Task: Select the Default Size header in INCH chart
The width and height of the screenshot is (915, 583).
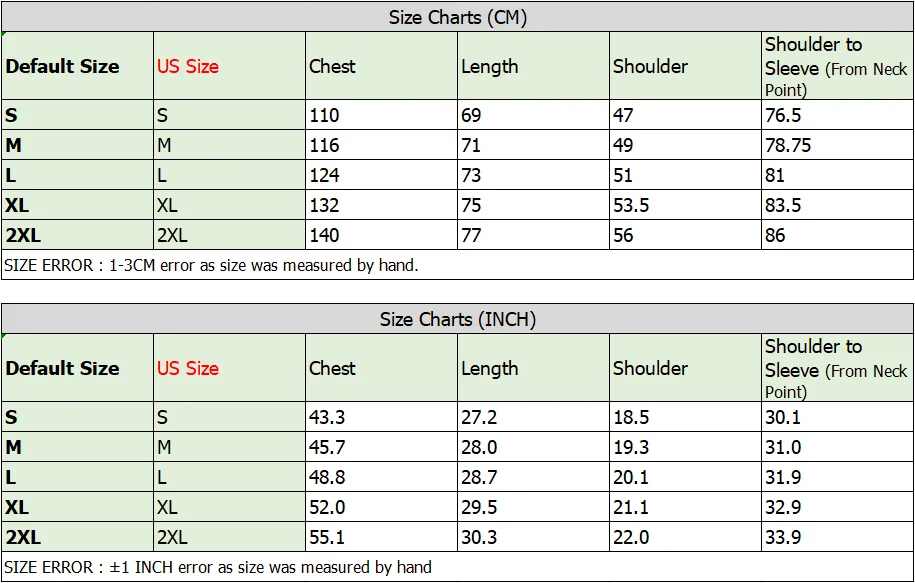Action: tap(62, 368)
